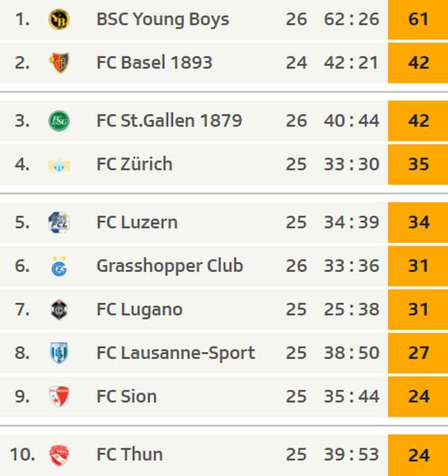Click the FC Thun row rank 10
The image size is (448, 476).
click(22, 454)
